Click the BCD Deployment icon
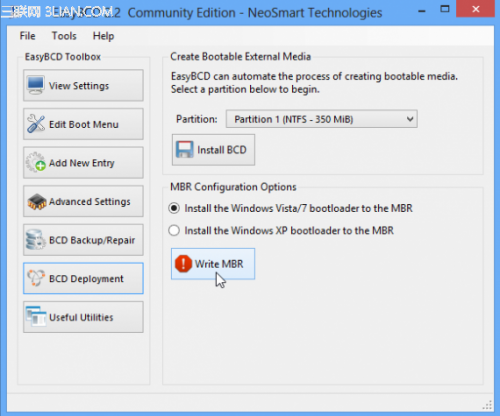Viewport: 500px width, 416px height. (x=36, y=278)
